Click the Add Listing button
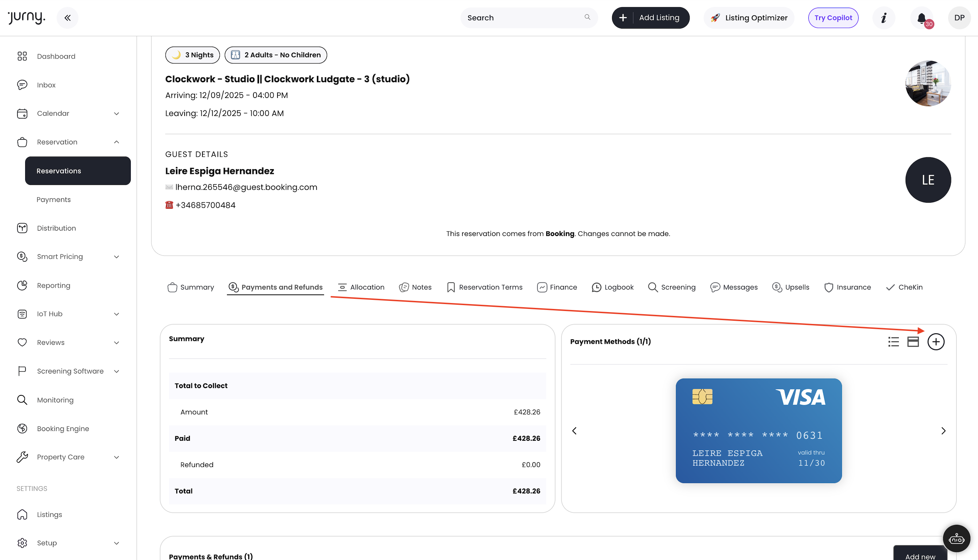 651,18
